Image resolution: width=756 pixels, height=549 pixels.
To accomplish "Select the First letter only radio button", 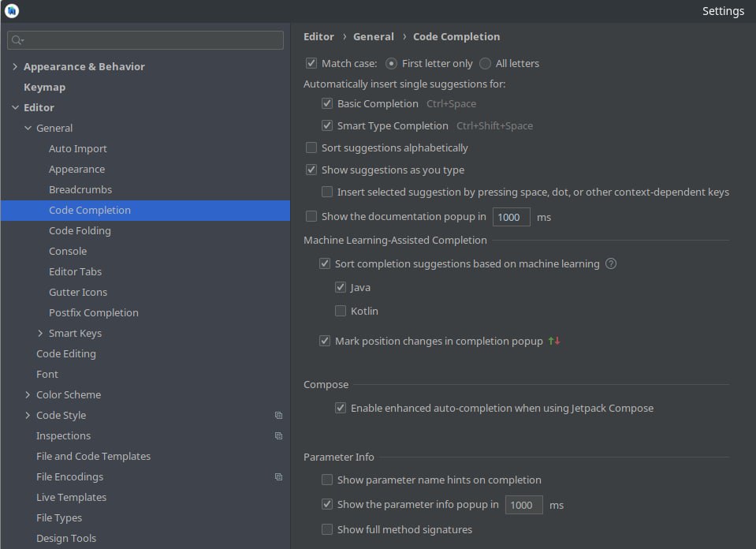I will point(392,63).
